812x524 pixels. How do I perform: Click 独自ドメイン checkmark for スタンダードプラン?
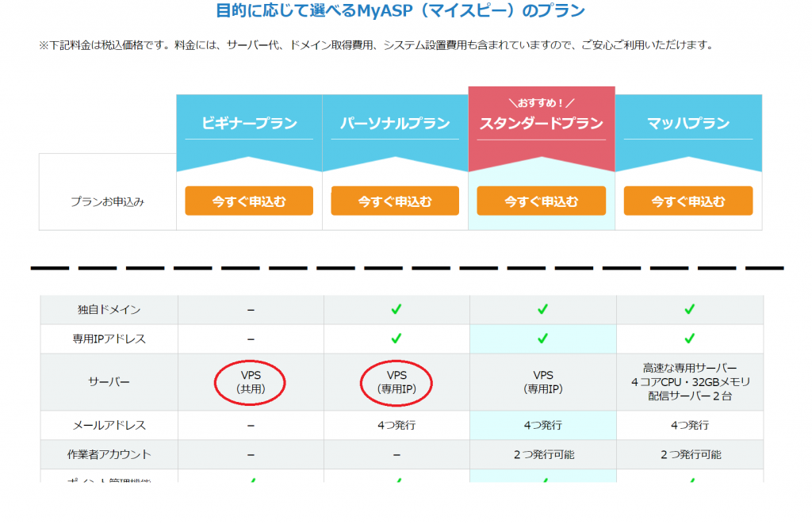(542, 309)
